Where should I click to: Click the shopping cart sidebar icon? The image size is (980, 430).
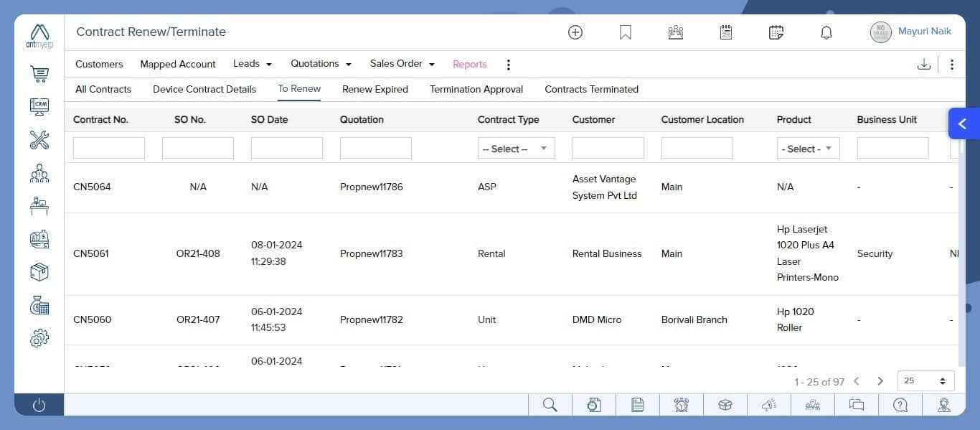pyautogui.click(x=39, y=73)
